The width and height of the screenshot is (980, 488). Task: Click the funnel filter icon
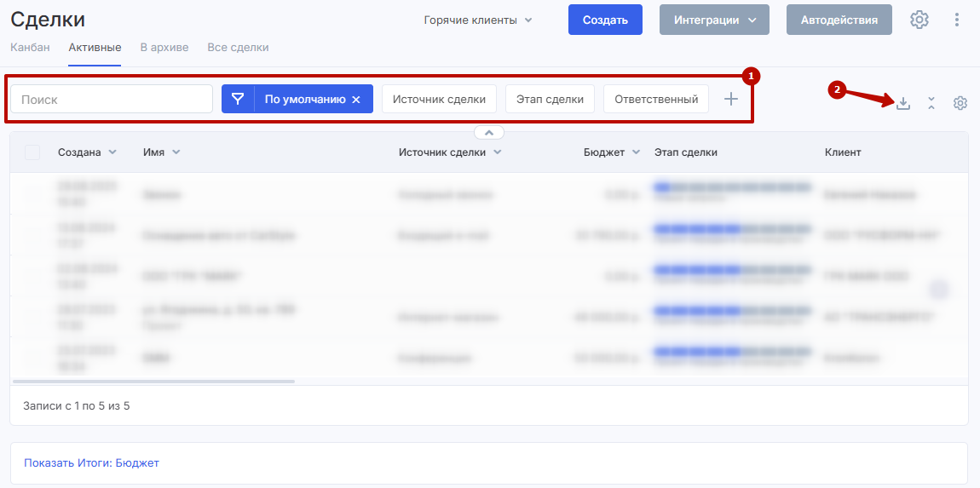tap(238, 99)
